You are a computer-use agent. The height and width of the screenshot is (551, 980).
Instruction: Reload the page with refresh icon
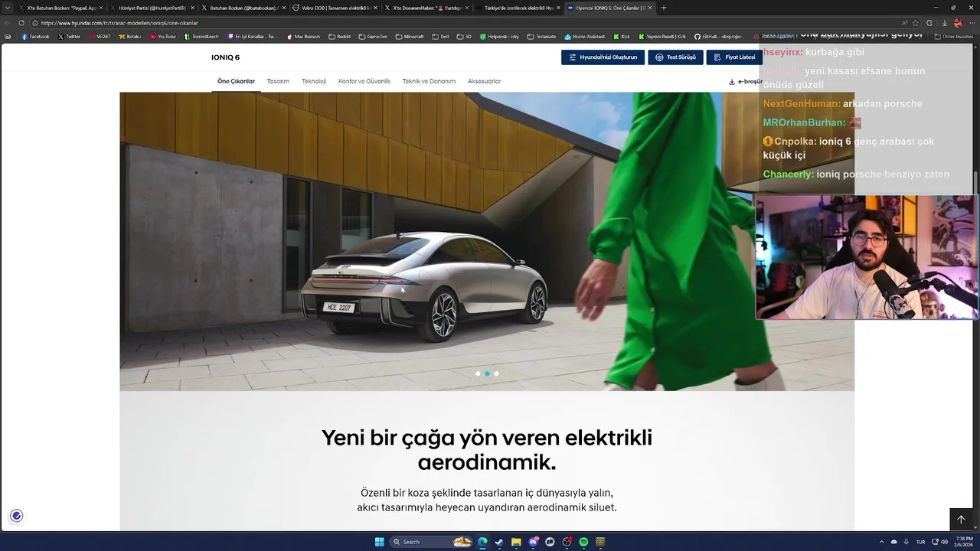[21, 23]
